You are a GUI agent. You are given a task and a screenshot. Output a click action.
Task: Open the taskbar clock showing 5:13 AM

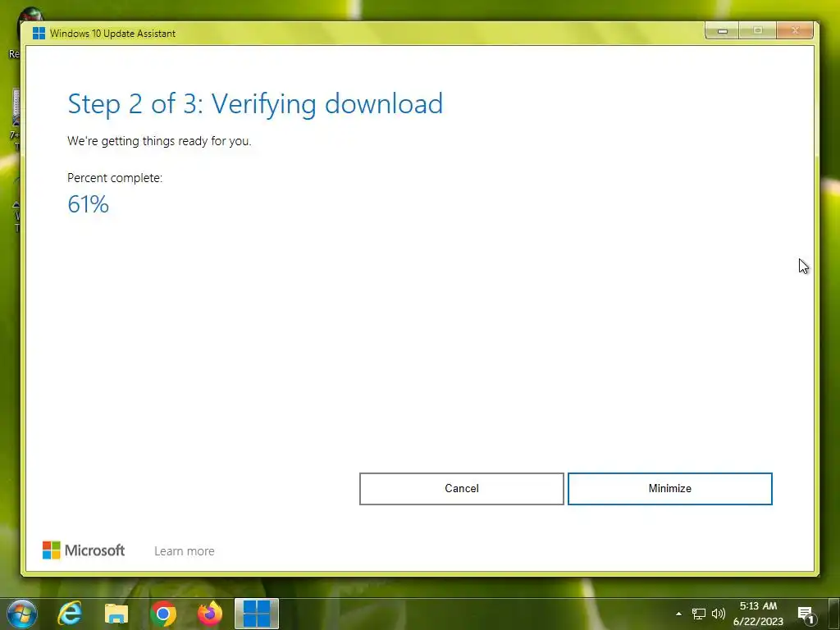758,614
